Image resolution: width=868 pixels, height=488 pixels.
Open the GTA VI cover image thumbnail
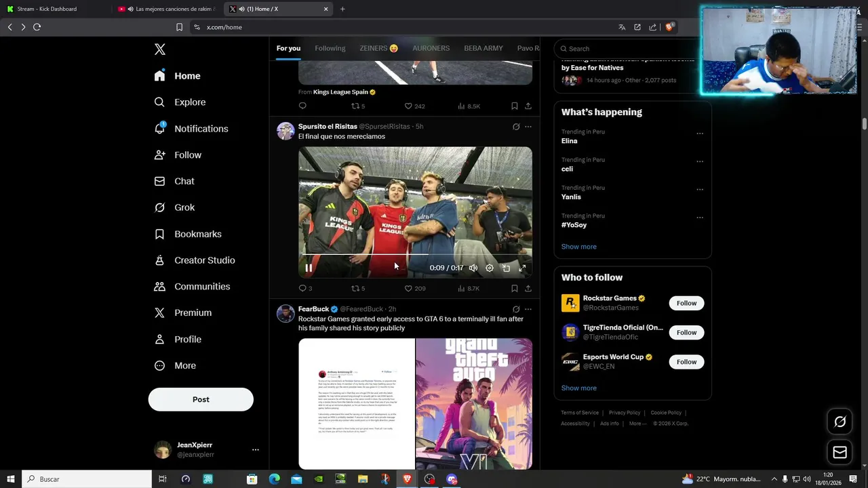click(474, 404)
